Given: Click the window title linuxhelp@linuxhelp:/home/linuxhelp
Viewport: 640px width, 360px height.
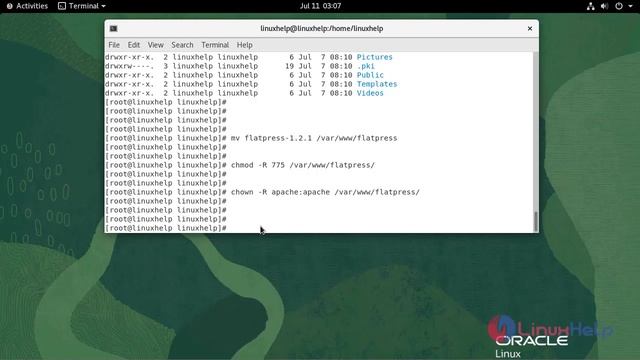Looking at the screenshot, I should (322, 29).
